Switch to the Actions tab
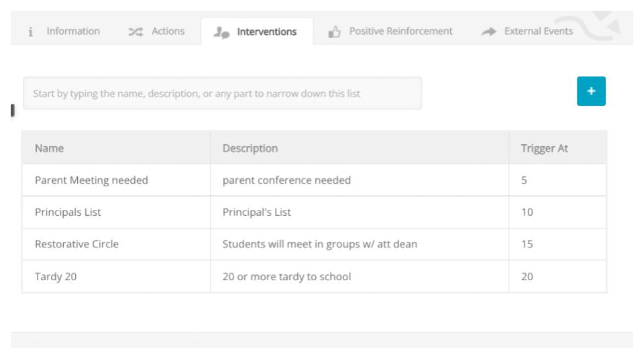644x362 pixels. pyautogui.click(x=168, y=32)
